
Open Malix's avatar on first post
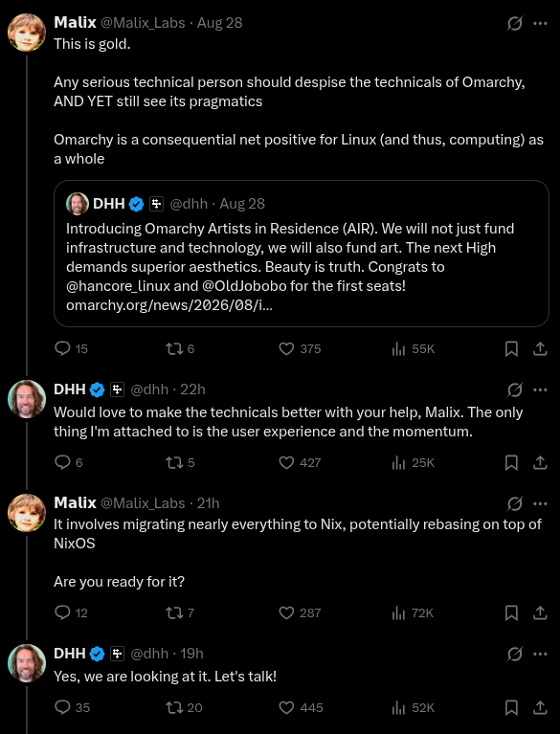[x=27, y=33]
